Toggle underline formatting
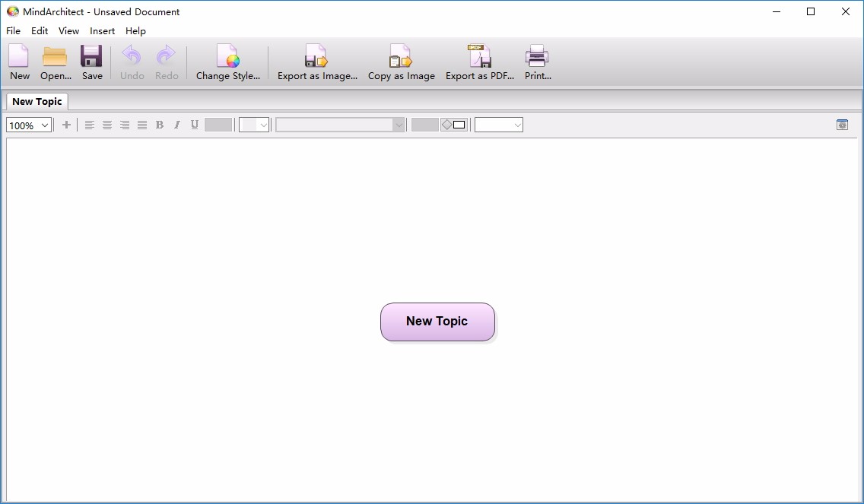Viewport: 864px width, 504px height. (x=195, y=125)
